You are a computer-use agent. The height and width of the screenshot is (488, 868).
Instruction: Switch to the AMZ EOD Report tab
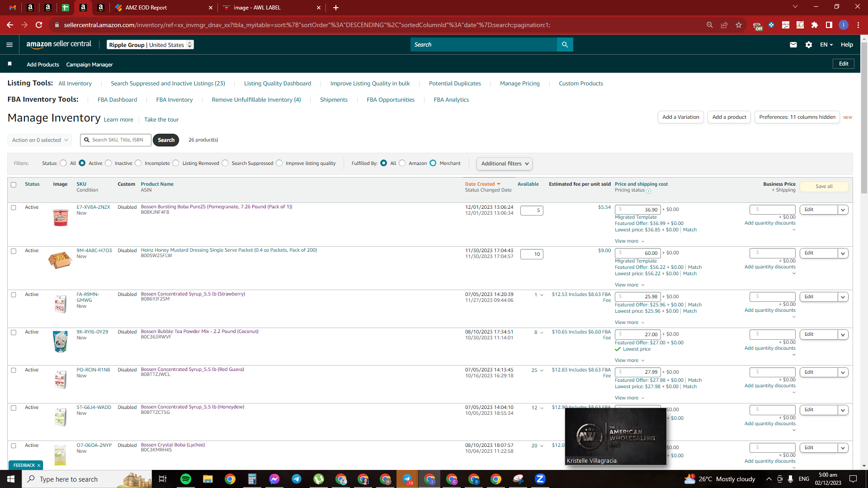[x=164, y=8]
